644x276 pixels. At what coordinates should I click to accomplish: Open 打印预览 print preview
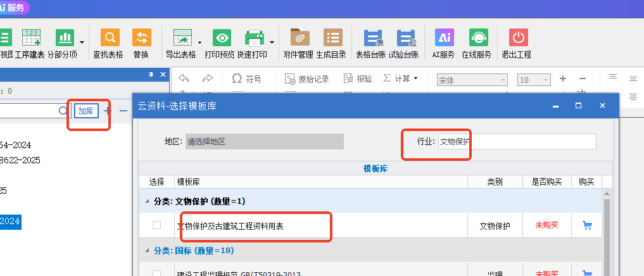[220, 44]
